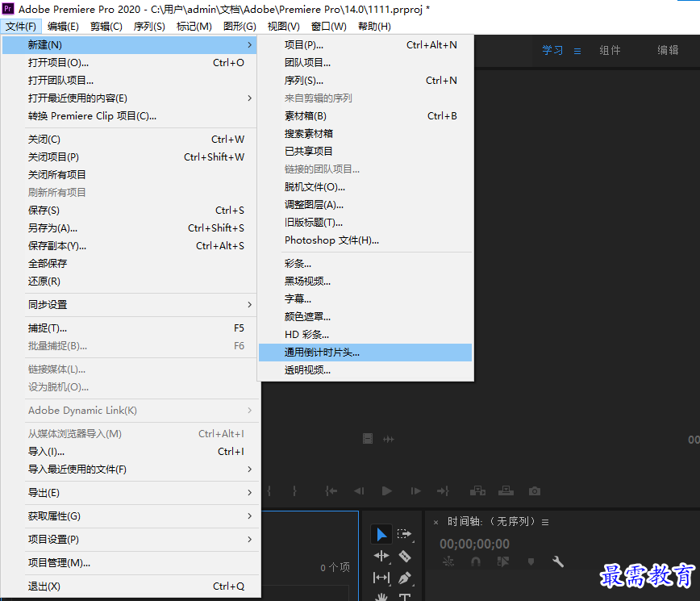Viewport: 700px width, 601px height.
Task: Expand the 项目设置(P) submenu
Action: click(130, 540)
